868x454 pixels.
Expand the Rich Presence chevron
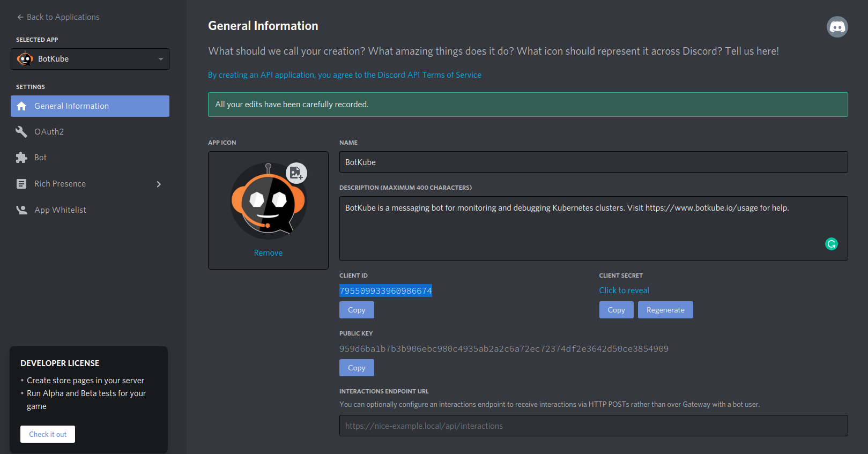(x=159, y=184)
